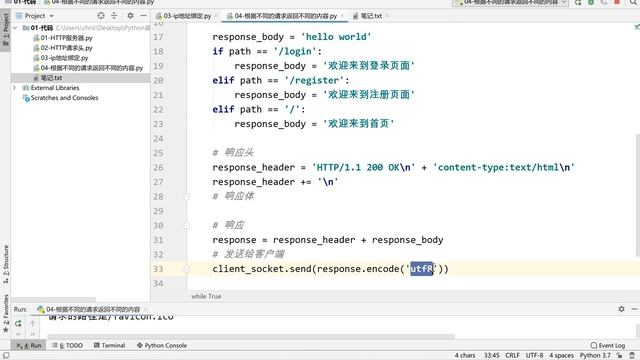Click the lock icon in status bar

click(620, 356)
